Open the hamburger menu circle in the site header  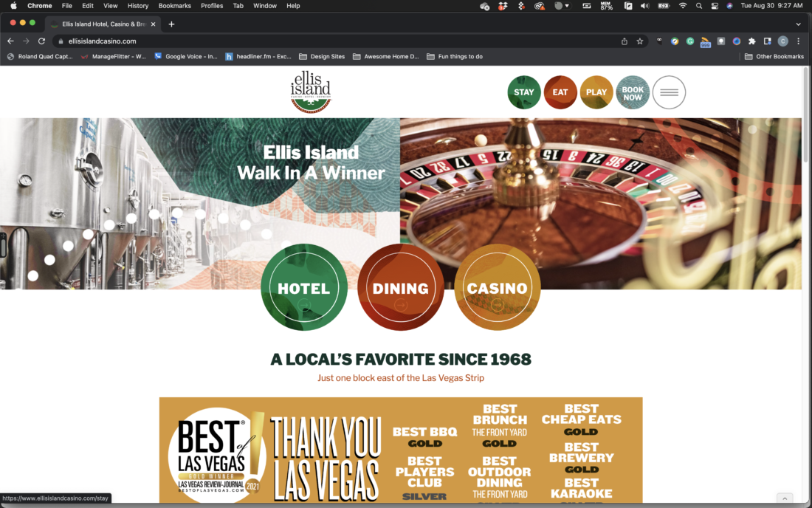[x=669, y=92]
